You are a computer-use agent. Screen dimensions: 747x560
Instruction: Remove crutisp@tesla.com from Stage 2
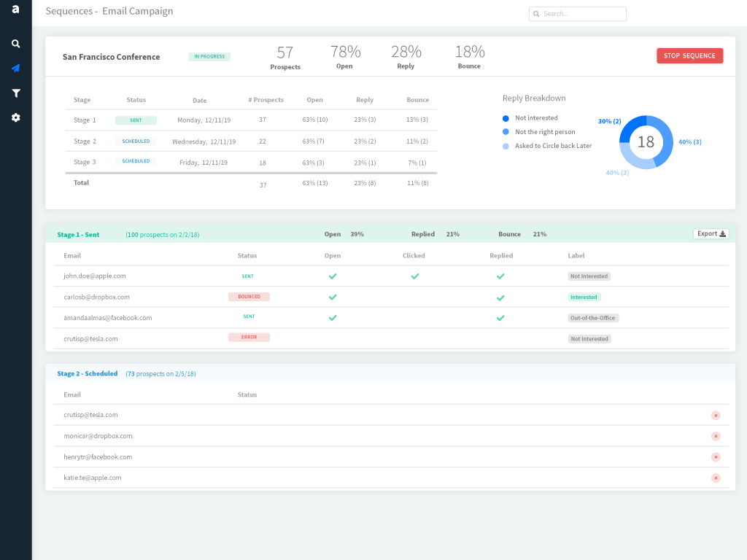716,416
